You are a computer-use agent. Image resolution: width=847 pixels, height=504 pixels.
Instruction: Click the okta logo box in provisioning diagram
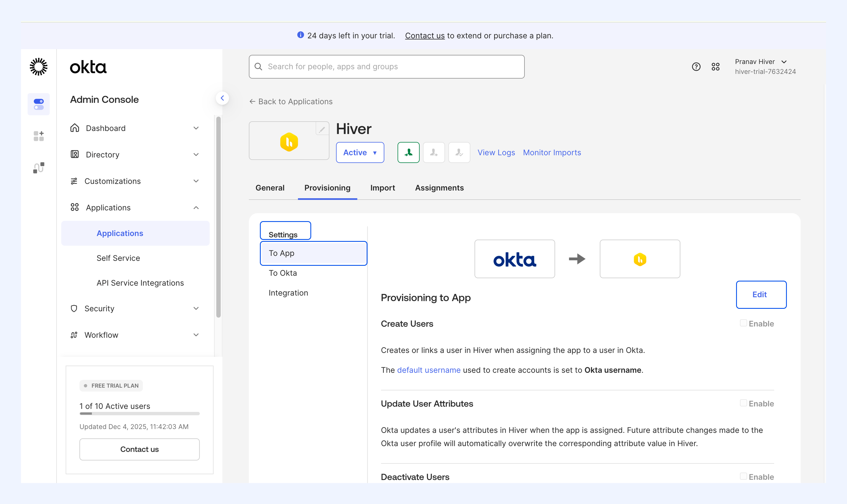(515, 259)
